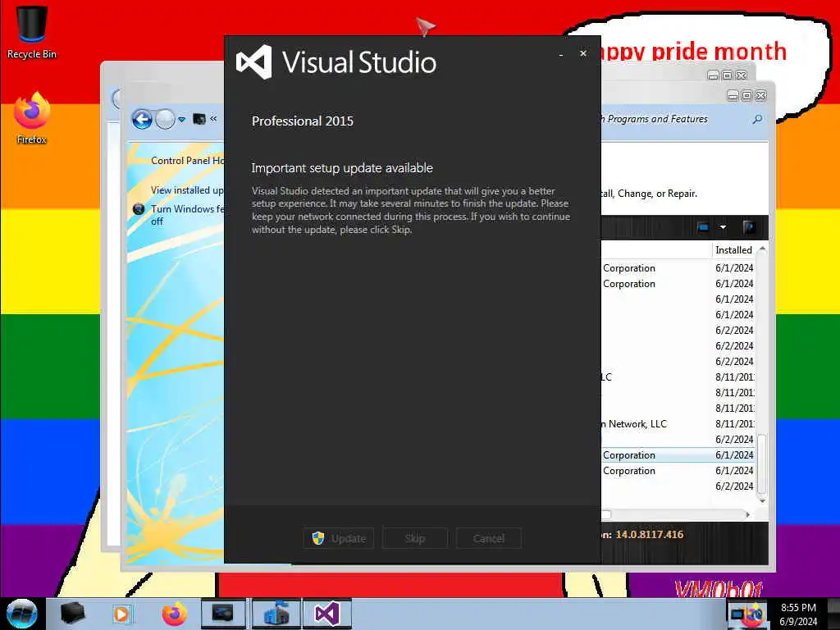840x630 pixels.
Task: Click Skip to continue without updating
Action: point(414,538)
